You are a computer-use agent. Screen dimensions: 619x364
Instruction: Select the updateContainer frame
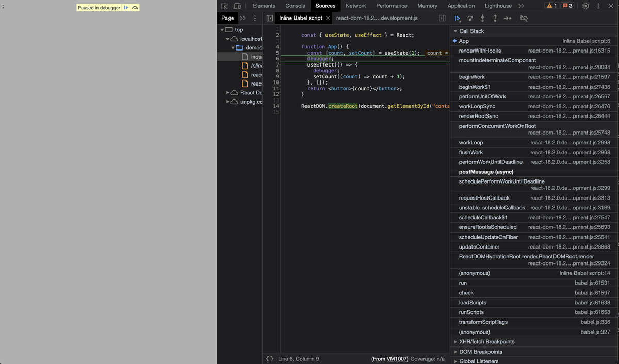(x=534, y=247)
